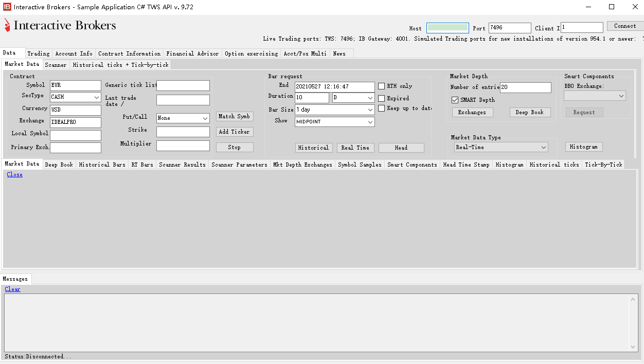This screenshot has width=644, height=364.
Task: Click the Primary Exch. input field
Action: tap(76, 148)
